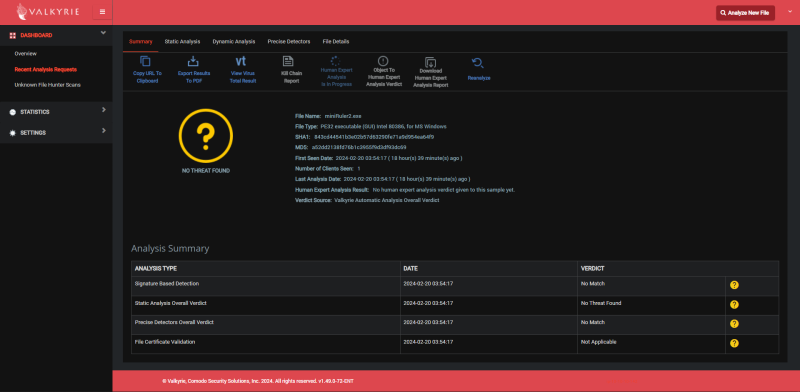Click the Human Expert Analysis Result text
Screen dimensions: 800x392
click(x=444, y=189)
